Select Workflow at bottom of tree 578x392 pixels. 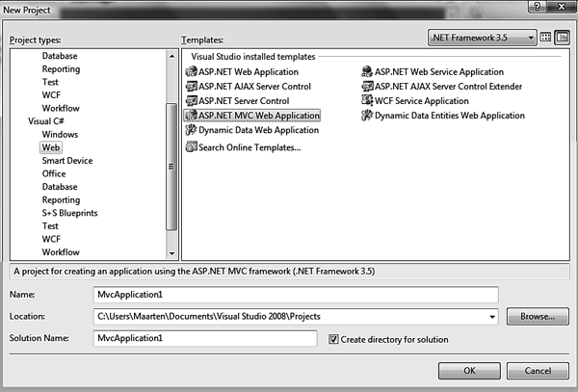[x=61, y=252]
